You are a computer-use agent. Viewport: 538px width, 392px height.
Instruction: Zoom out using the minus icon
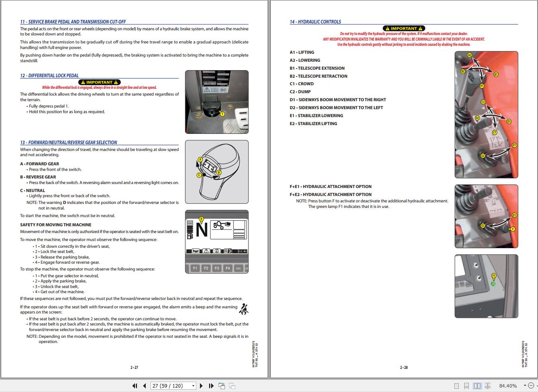[531, 386]
